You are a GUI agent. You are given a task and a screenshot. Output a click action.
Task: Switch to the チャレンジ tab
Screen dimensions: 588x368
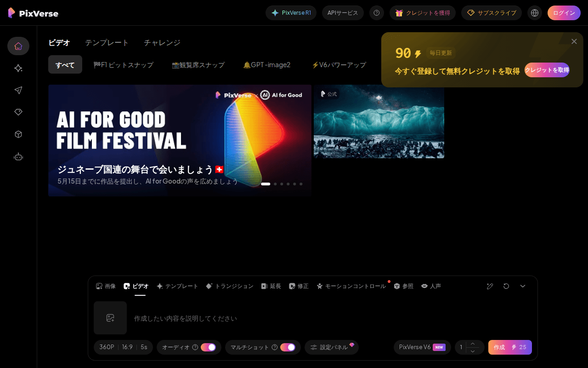pyautogui.click(x=162, y=43)
